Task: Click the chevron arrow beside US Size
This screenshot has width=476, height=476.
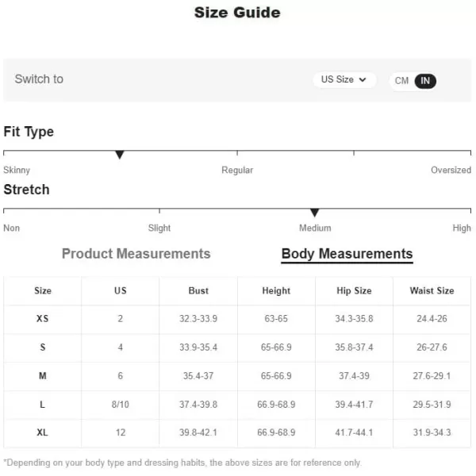Action: click(363, 80)
